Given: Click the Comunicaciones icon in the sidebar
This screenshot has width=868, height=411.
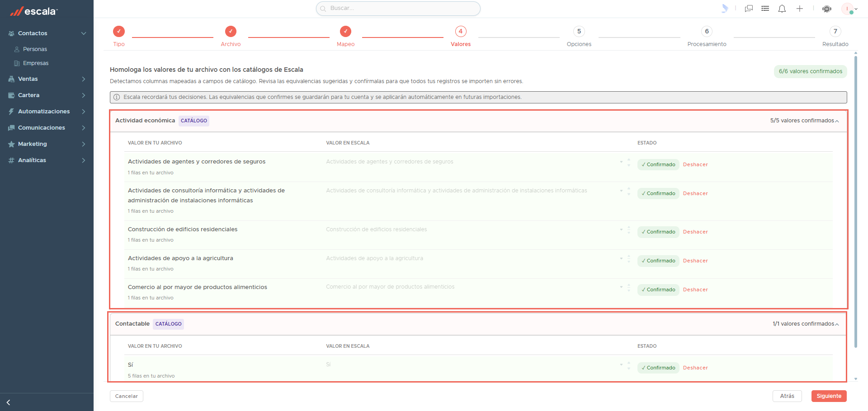Looking at the screenshot, I should pos(11,128).
